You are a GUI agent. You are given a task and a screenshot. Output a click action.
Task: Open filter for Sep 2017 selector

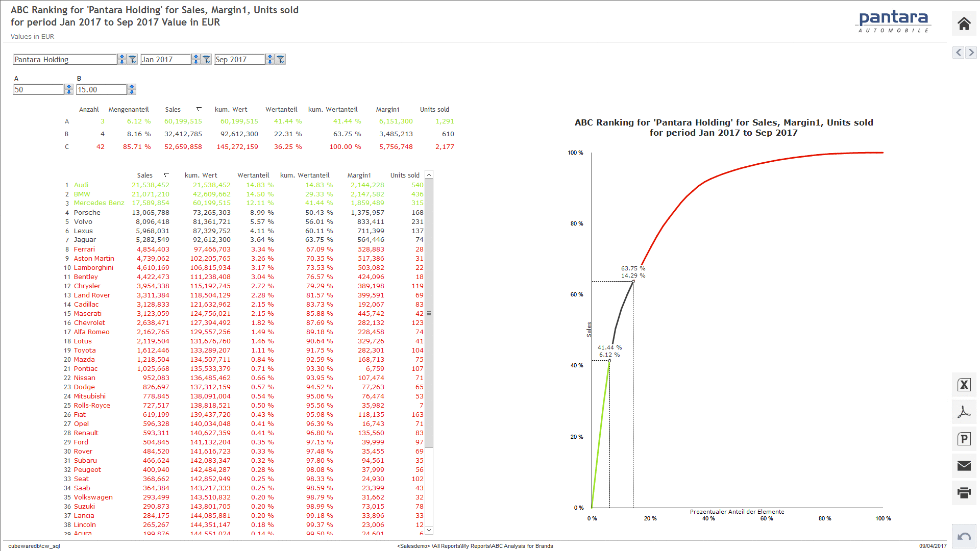pyautogui.click(x=280, y=60)
